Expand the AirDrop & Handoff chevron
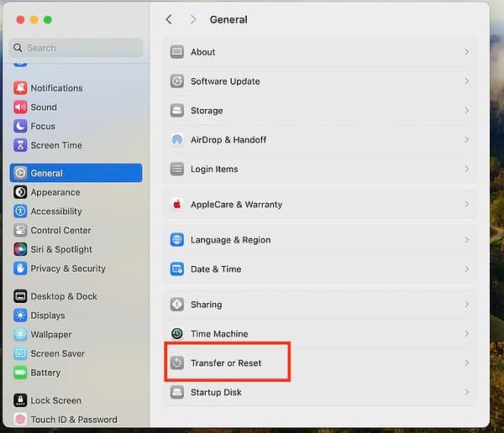The width and height of the screenshot is (504, 433). click(467, 139)
